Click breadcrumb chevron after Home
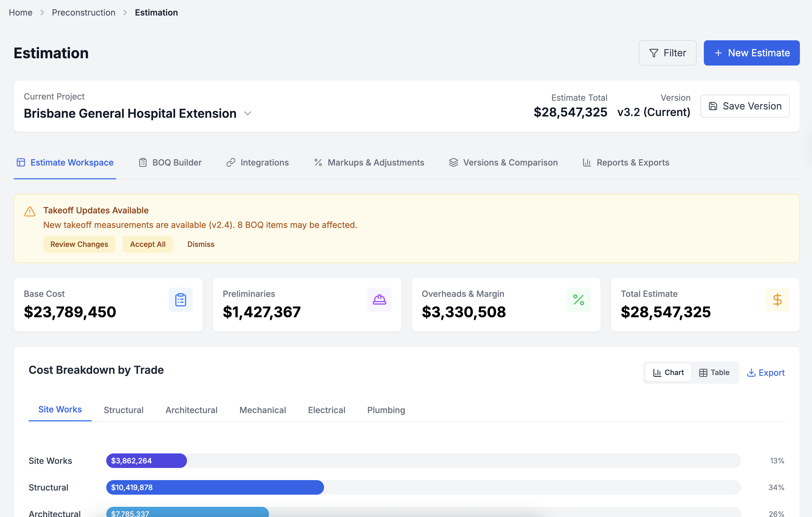 tap(42, 12)
